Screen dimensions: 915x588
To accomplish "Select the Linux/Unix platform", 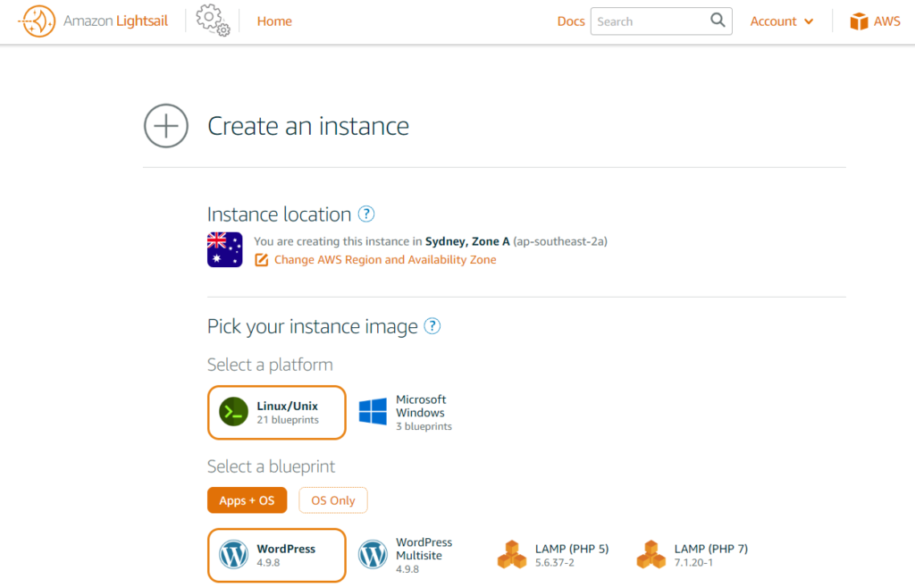I will point(277,413).
